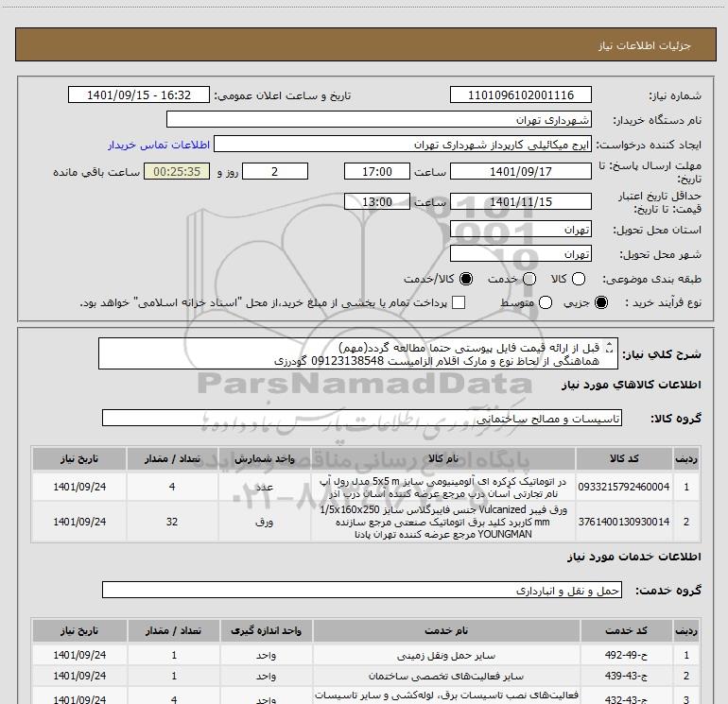Click the remaining days field showing 2

275,171
